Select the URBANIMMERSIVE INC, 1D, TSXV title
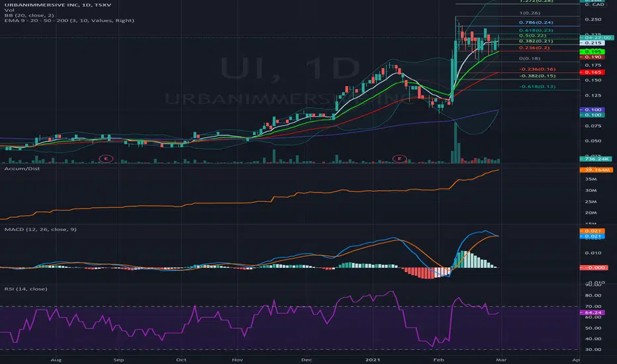This screenshot has height=364, width=617. pos(58,5)
